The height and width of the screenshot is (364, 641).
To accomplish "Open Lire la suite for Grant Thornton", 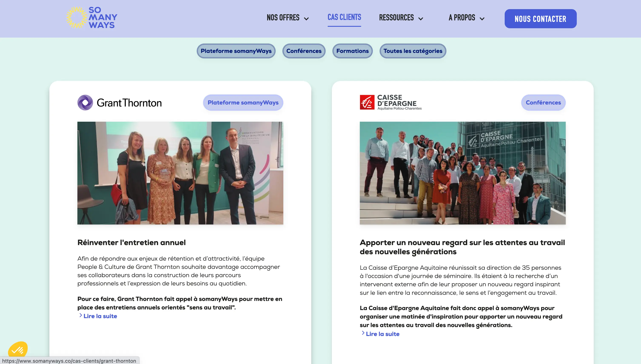I will (x=100, y=316).
